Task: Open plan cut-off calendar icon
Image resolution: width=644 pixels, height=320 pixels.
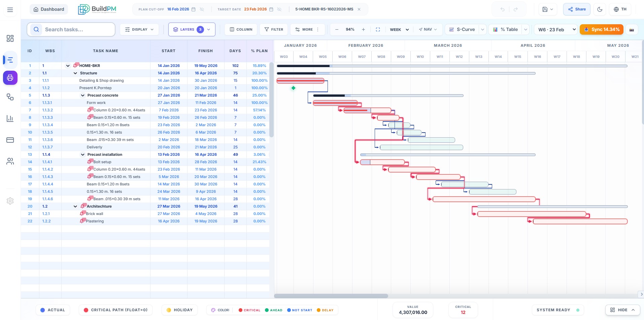Action: 194,9
